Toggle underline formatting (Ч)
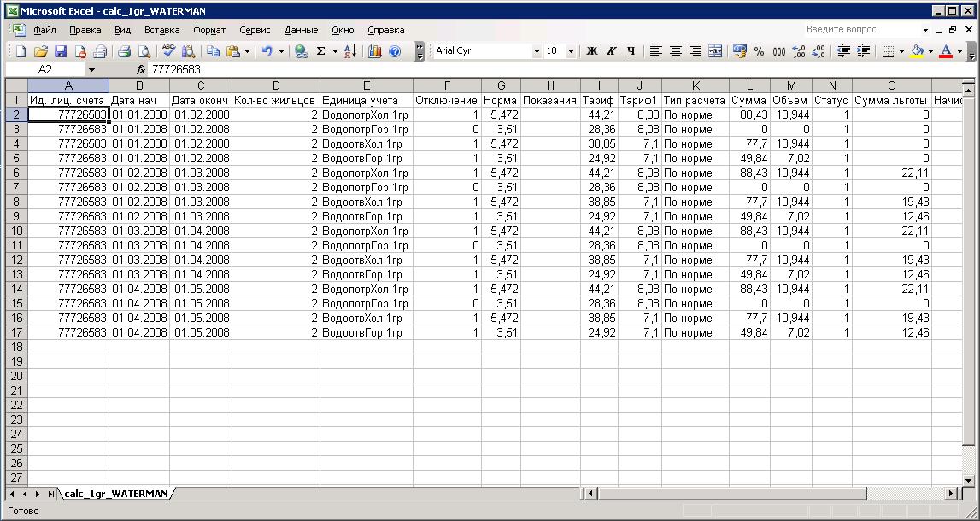 click(x=631, y=51)
